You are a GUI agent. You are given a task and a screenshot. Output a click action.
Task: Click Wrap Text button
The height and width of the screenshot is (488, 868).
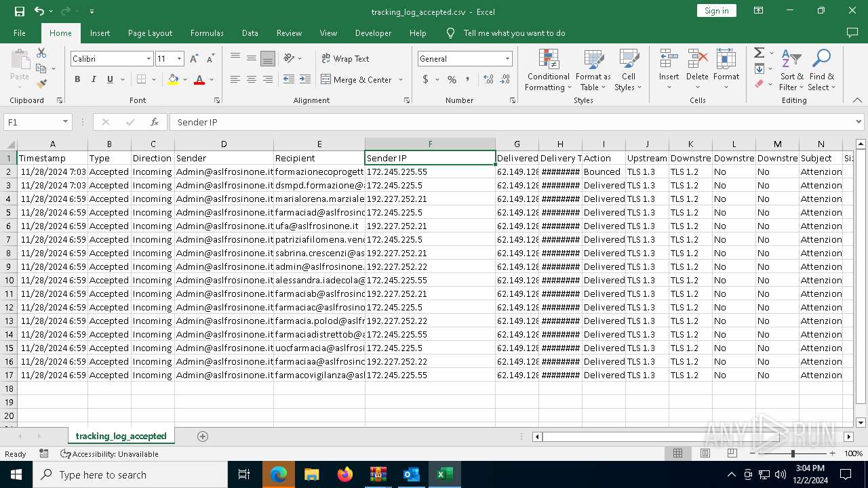point(346,58)
